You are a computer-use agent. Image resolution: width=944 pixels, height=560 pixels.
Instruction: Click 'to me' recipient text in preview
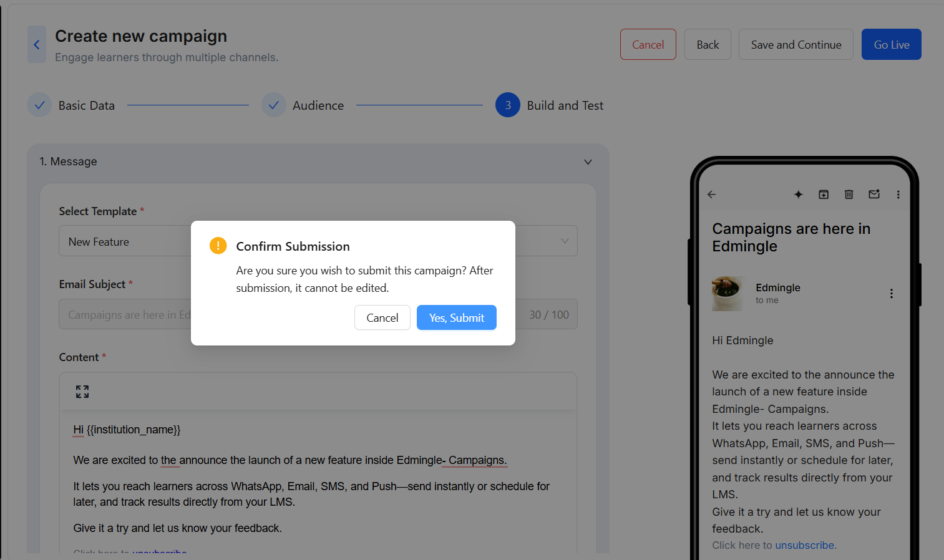point(767,300)
